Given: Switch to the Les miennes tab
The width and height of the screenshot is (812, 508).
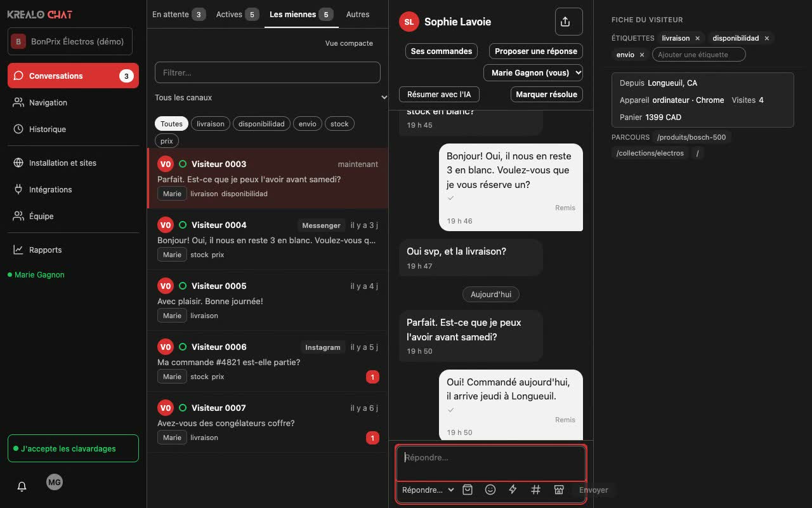Looking at the screenshot, I should click(x=301, y=14).
